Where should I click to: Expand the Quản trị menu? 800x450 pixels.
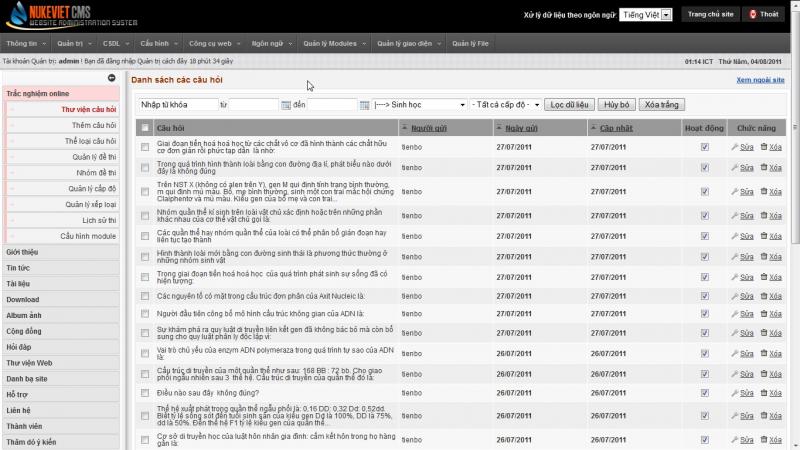coord(74,43)
